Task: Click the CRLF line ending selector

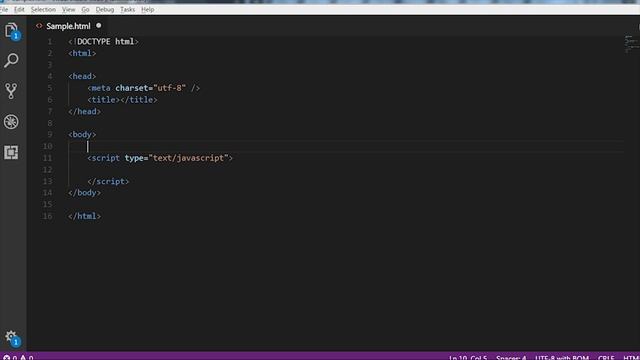Action: (606, 357)
